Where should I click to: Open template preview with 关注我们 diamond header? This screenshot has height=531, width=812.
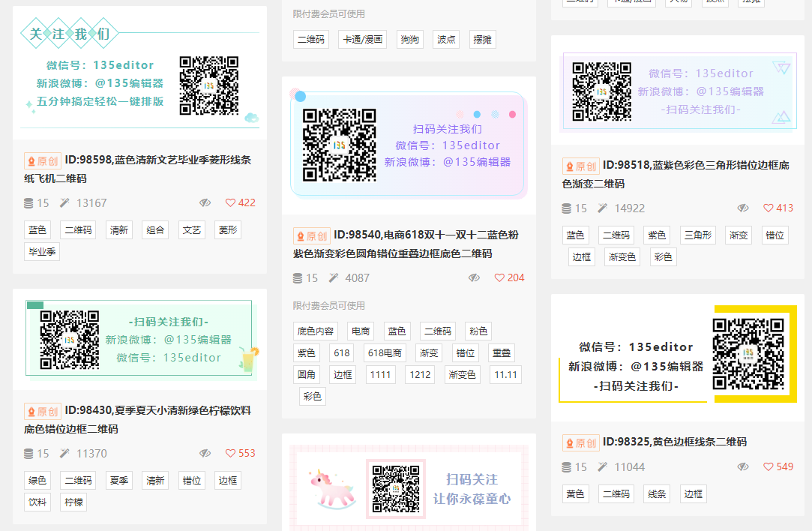139,73
